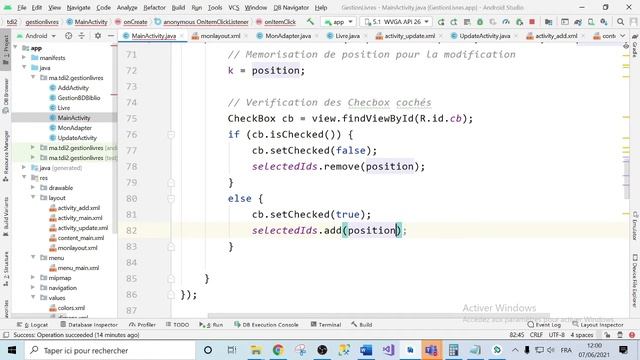Switch to the activity_add.xml tab

pyautogui.click(x=556, y=36)
